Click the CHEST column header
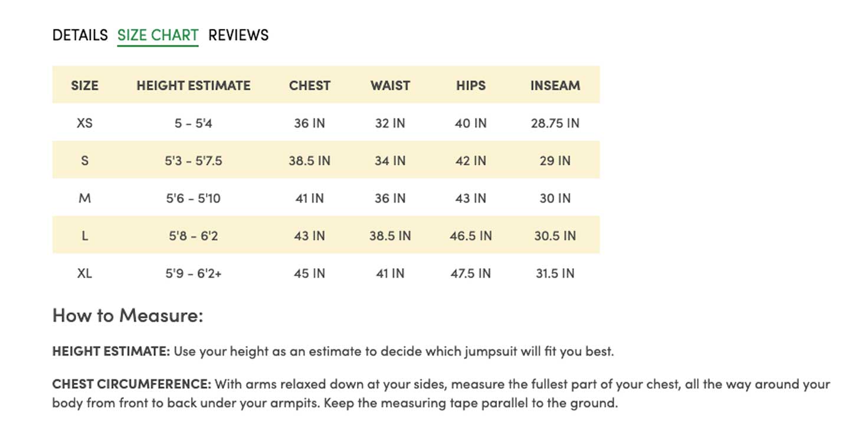Image resolution: width=868 pixels, height=443 pixels. pos(310,86)
